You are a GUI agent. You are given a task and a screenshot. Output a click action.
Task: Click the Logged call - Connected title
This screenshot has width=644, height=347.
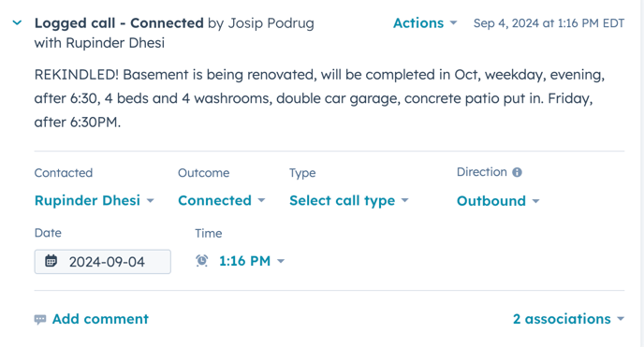click(119, 23)
